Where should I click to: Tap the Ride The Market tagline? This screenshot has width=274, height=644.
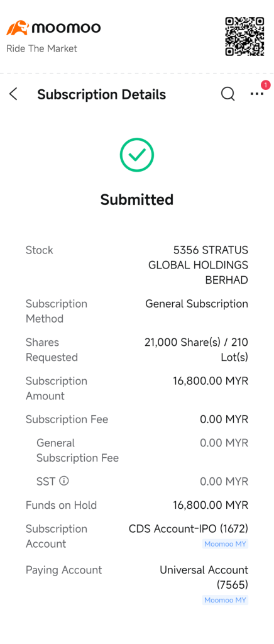tap(42, 48)
